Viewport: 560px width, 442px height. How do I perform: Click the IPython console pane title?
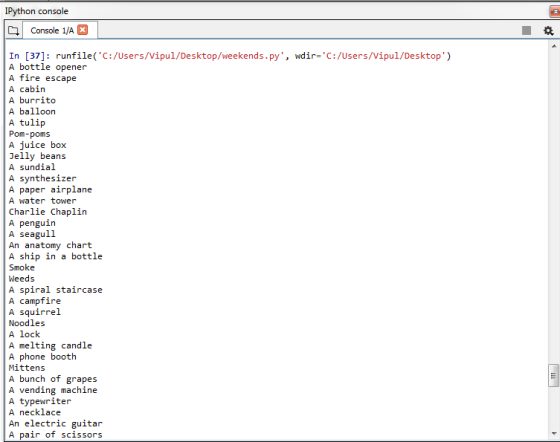point(36,11)
